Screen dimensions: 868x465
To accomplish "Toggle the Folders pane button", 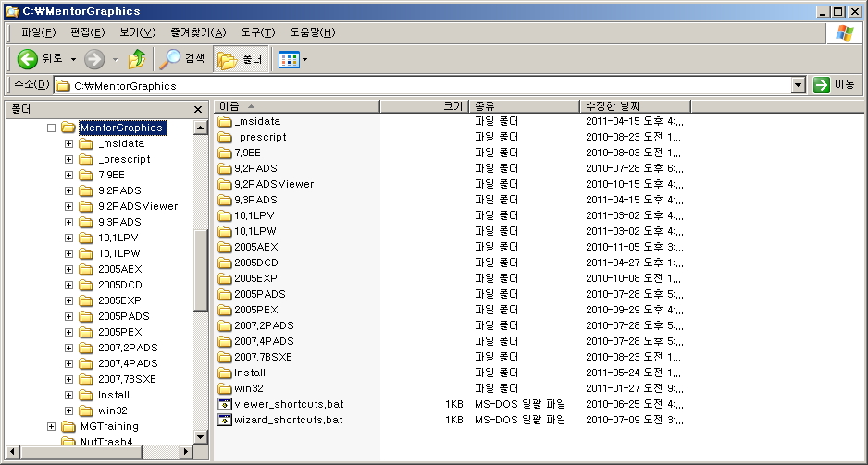I will (x=241, y=59).
